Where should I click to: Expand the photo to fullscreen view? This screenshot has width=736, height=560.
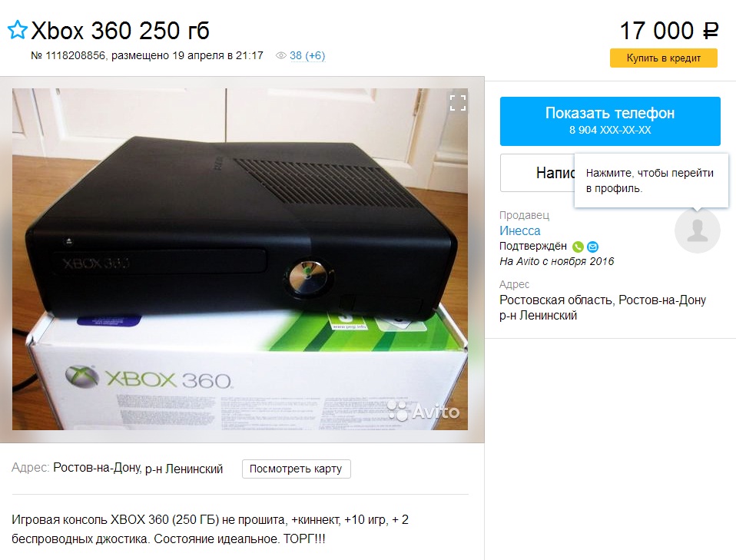458,103
